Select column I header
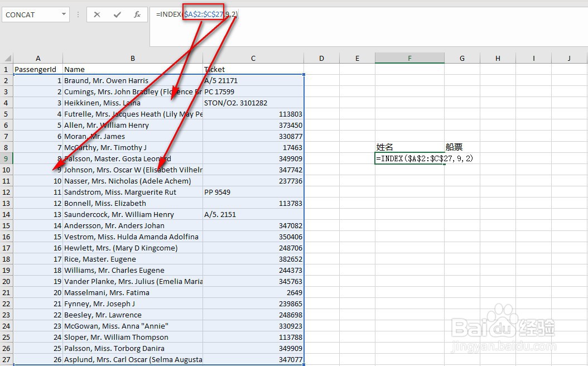588x366 pixels. point(533,58)
